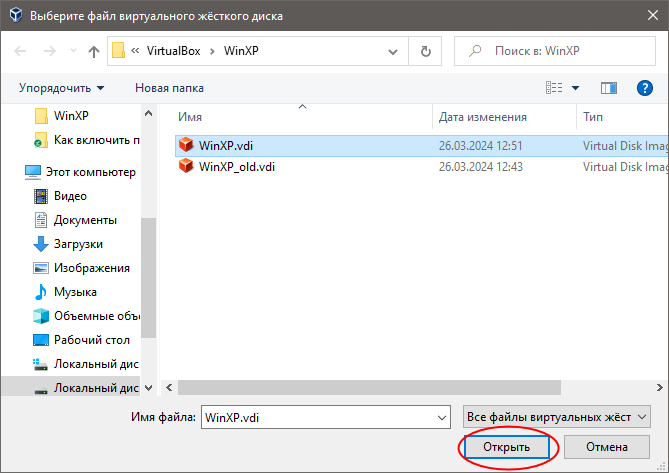This screenshot has height=473, width=669.
Task: Open the help question mark icon
Action: tap(645, 88)
